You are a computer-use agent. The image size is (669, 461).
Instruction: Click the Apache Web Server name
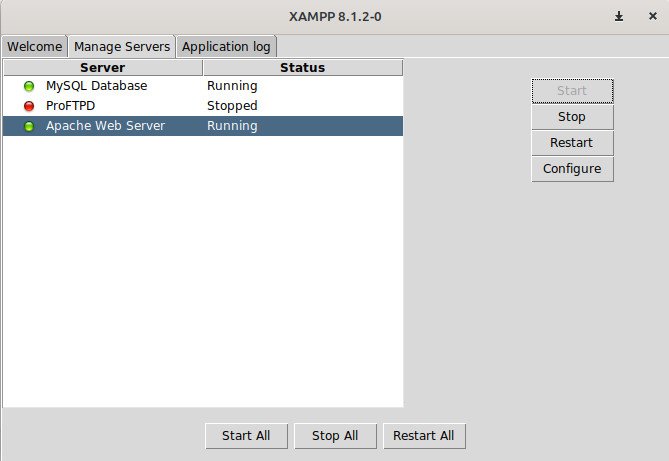tap(105, 126)
